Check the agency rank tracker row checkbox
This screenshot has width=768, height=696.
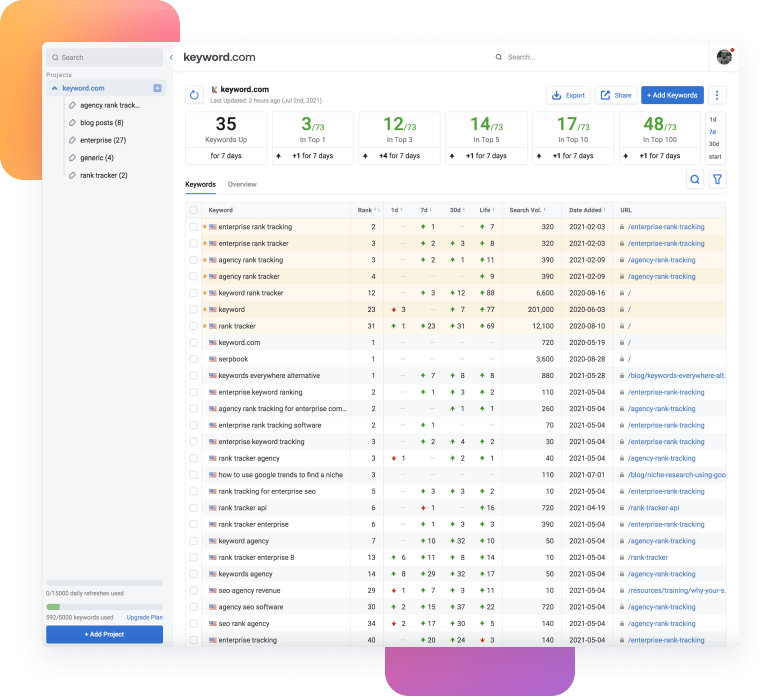[193, 276]
